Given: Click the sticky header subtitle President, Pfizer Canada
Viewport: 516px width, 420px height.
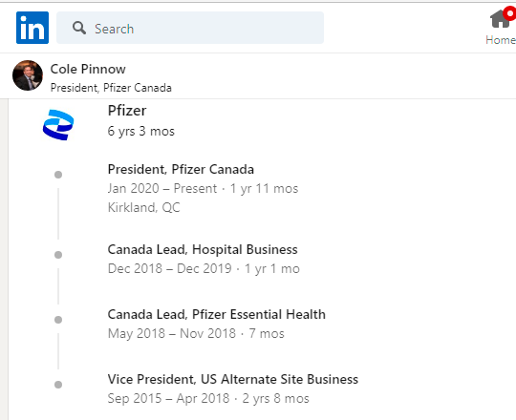Looking at the screenshot, I should 111,88.
